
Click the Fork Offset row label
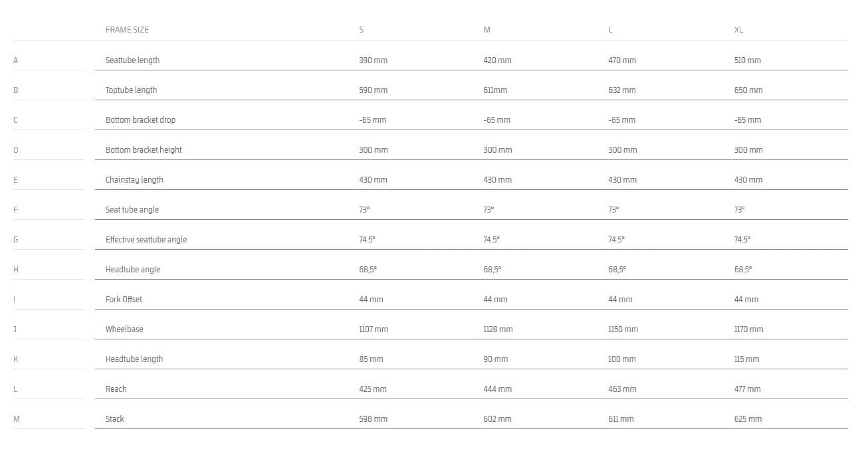click(x=124, y=299)
